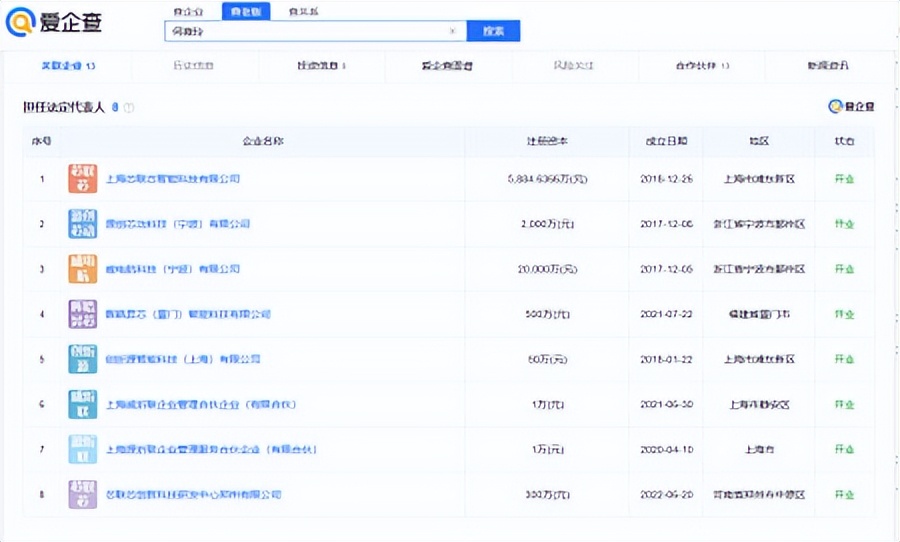The image size is (900, 542).
Task: Open the row 6 partnership name link
Action: [x=201, y=404]
